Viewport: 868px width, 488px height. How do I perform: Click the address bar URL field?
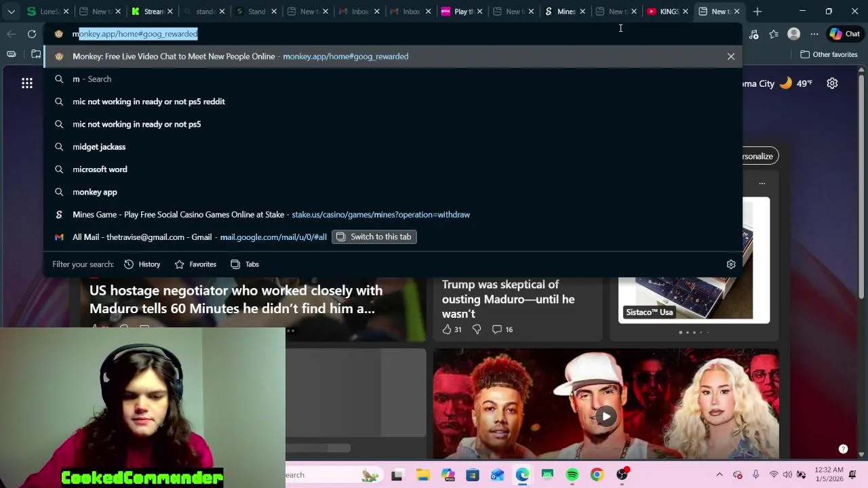coord(393,34)
